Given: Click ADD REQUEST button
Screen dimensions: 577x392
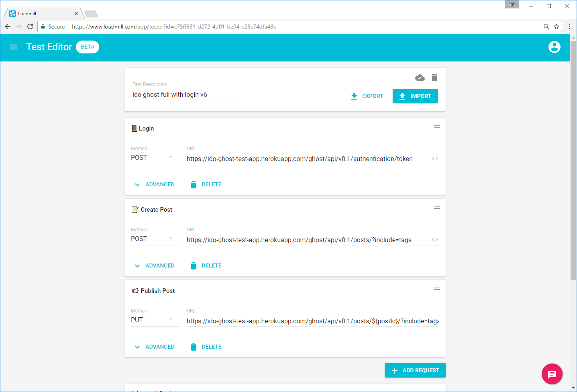Looking at the screenshot, I should tap(415, 370).
